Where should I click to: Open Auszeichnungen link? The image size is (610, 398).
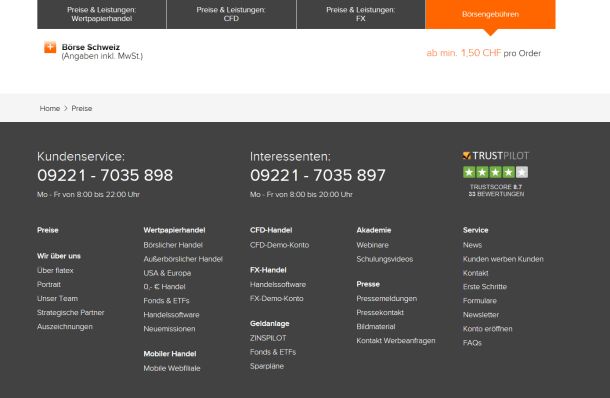click(x=65, y=327)
